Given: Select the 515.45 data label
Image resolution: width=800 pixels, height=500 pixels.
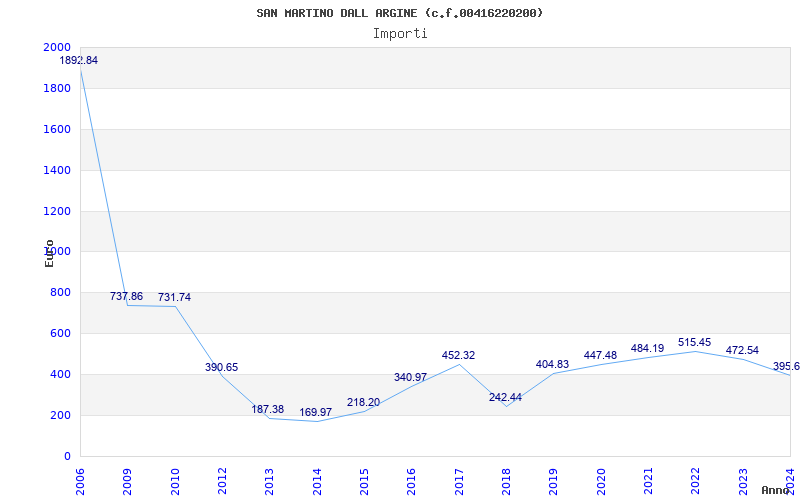Looking at the screenshot, I should pyautogui.click(x=694, y=343).
